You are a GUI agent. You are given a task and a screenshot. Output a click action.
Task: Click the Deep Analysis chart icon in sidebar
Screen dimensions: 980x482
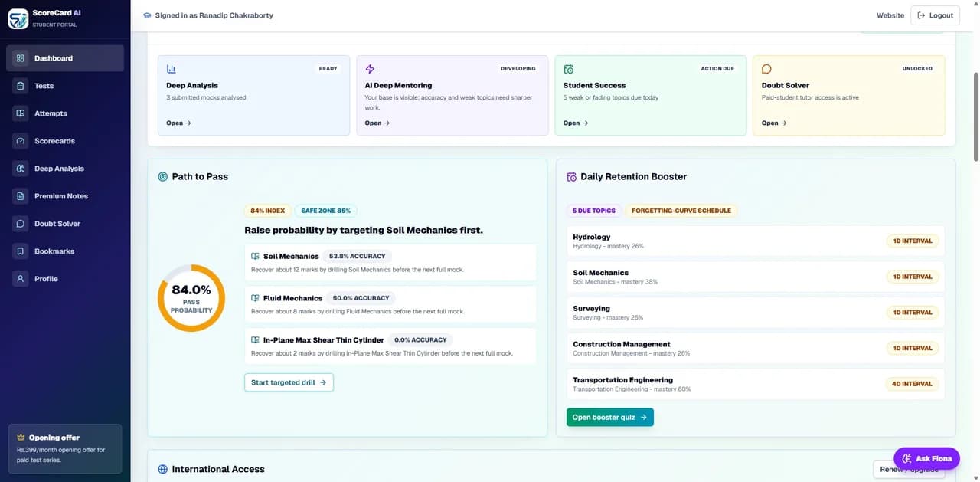[x=21, y=169]
